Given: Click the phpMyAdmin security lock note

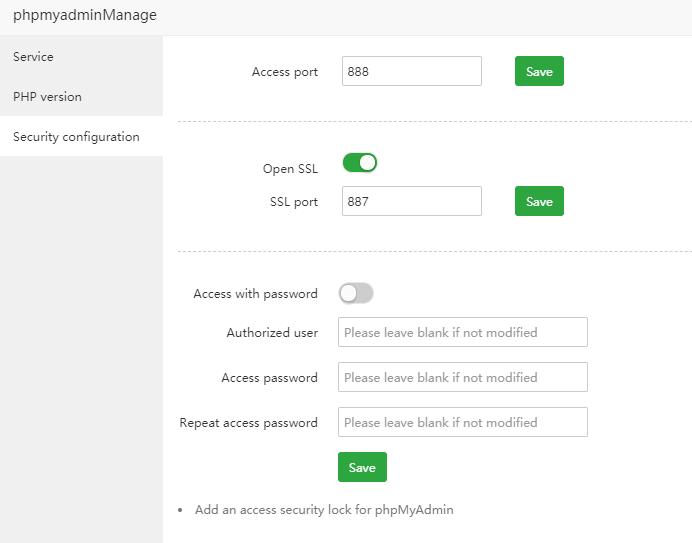Looking at the screenshot, I should (324, 510).
